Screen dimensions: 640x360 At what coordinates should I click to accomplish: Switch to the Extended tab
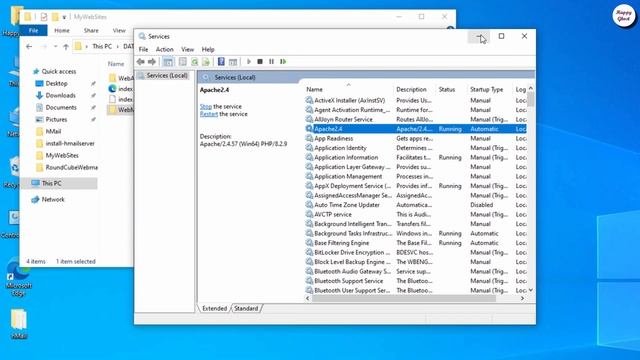pyautogui.click(x=214, y=309)
